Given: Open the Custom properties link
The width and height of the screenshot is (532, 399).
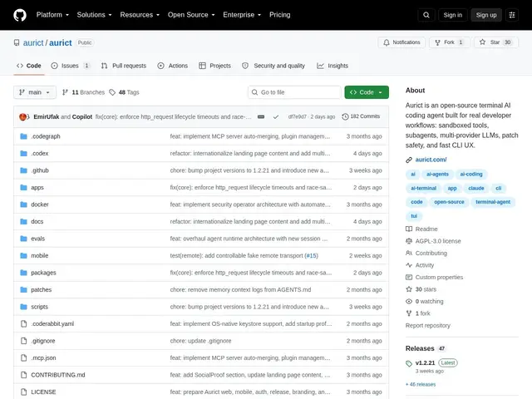Looking at the screenshot, I should tap(439, 278).
